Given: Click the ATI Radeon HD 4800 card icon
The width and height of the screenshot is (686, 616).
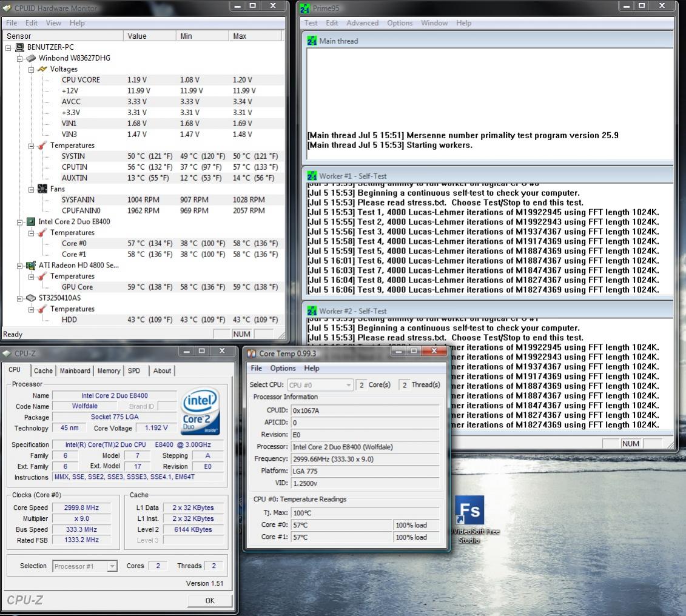Looking at the screenshot, I should click(31, 266).
